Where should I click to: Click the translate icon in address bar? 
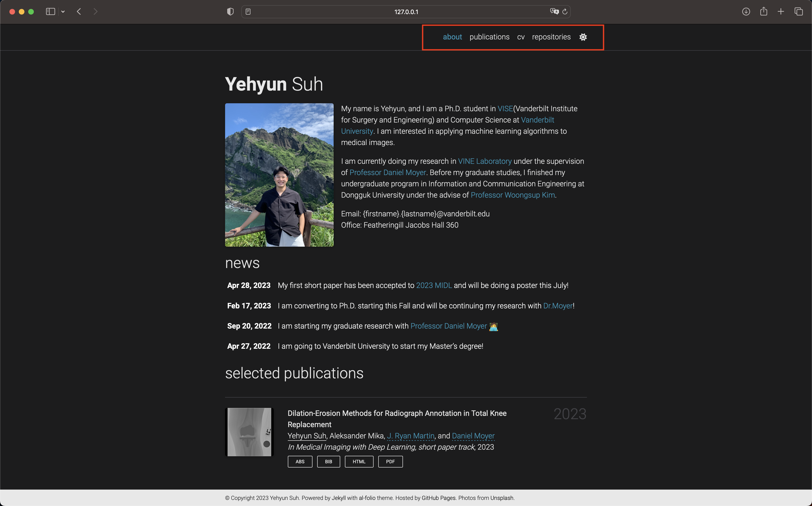pyautogui.click(x=554, y=12)
